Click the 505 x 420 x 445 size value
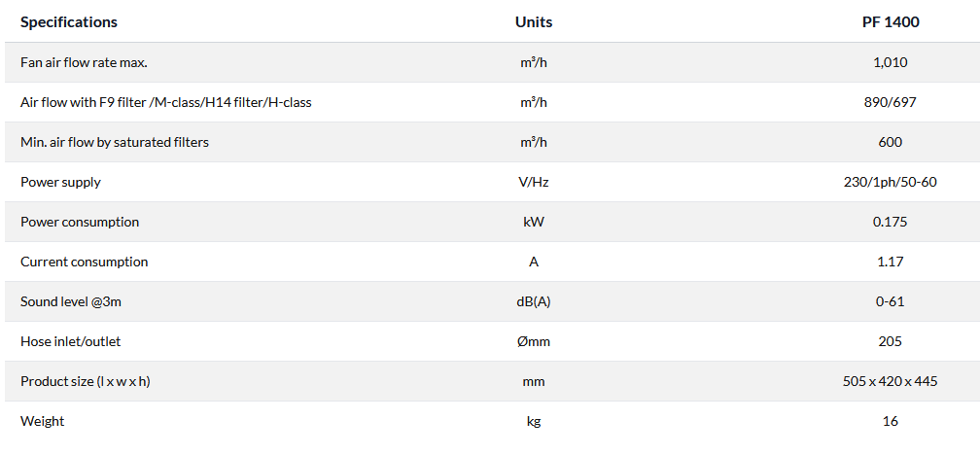This screenshot has height=455, width=980. pos(890,381)
